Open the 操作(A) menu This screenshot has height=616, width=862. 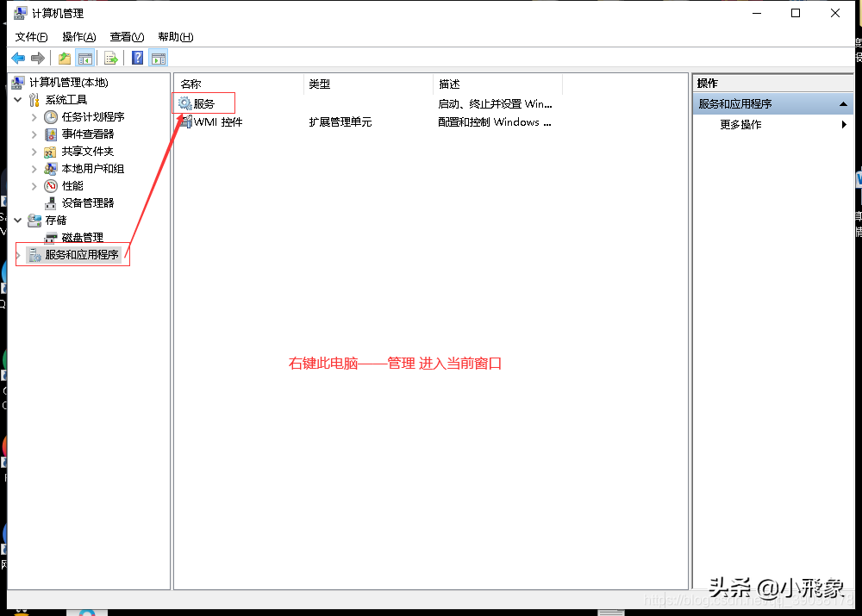click(79, 37)
